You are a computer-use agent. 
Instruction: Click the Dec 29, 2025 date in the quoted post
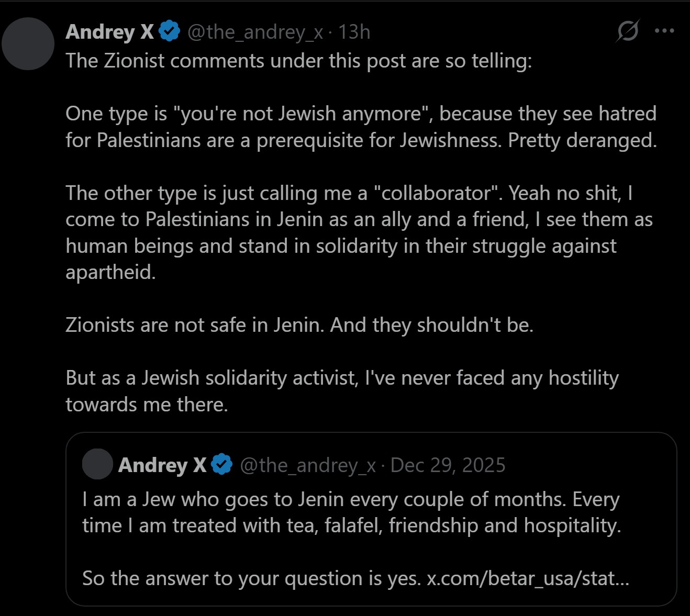448,465
